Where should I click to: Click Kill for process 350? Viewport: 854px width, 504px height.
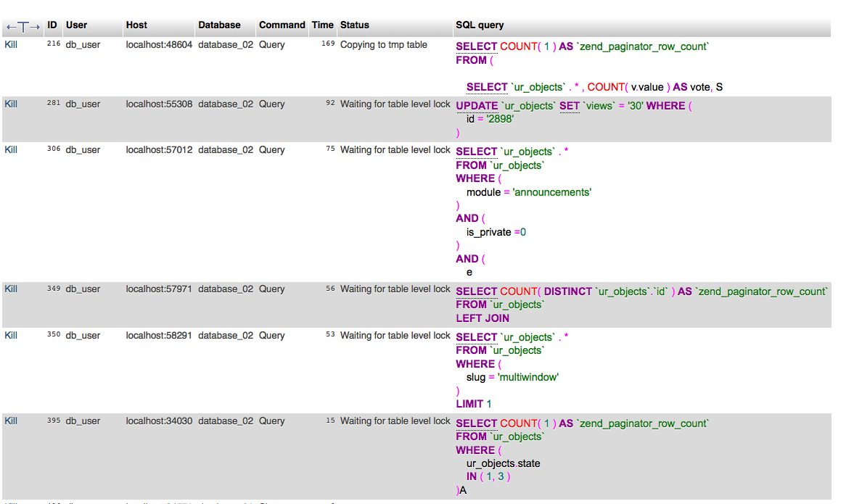coord(11,336)
